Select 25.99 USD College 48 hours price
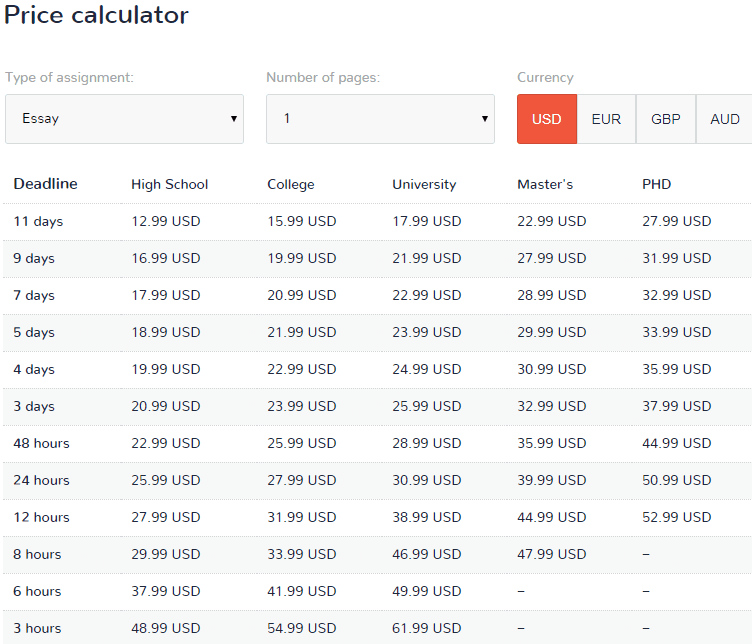The width and height of the screenshot is (752, 644). click(302, 443)
